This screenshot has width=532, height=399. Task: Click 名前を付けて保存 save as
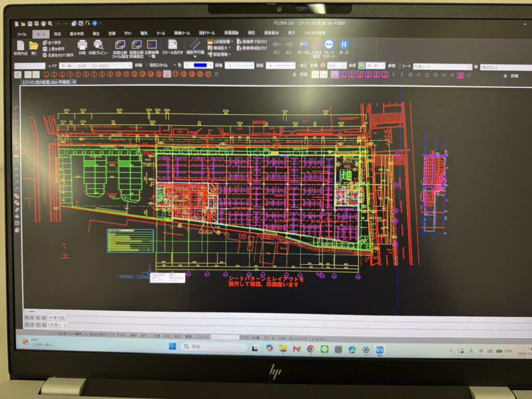58,55
